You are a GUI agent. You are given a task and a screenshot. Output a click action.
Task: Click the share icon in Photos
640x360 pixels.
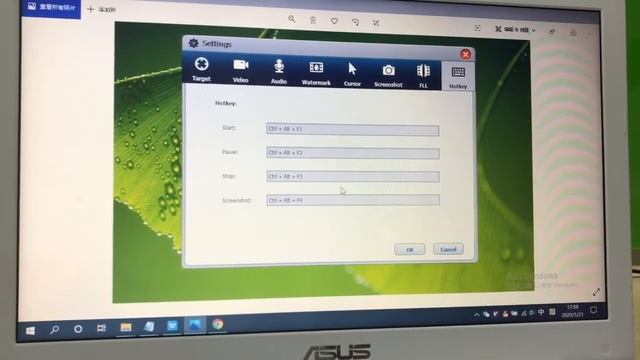click(552, 31)
